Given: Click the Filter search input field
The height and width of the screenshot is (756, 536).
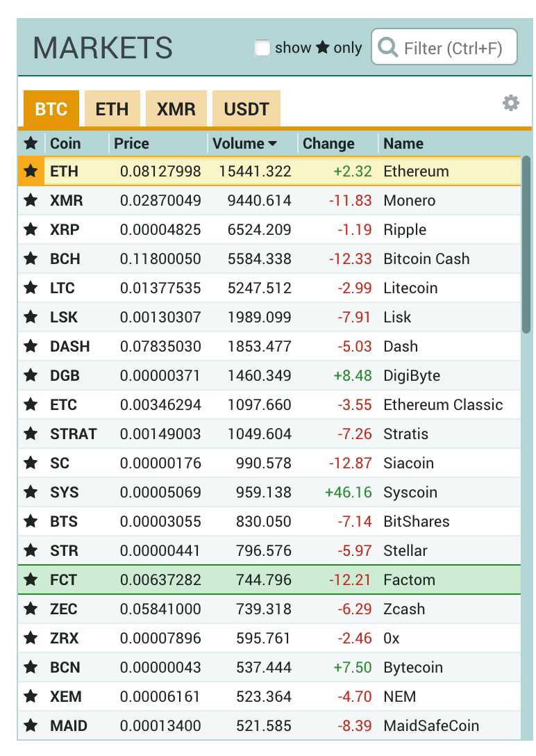Looking at the screenshot, I should click(451, 49).
